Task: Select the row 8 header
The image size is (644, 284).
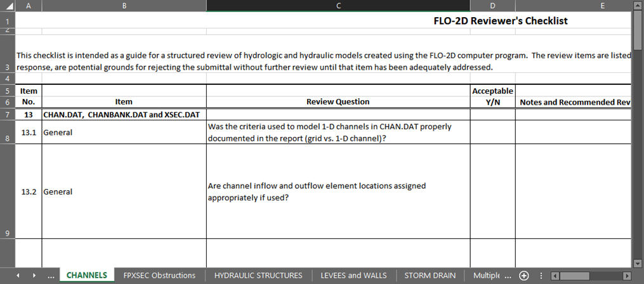Action: (x=7, y=134)
